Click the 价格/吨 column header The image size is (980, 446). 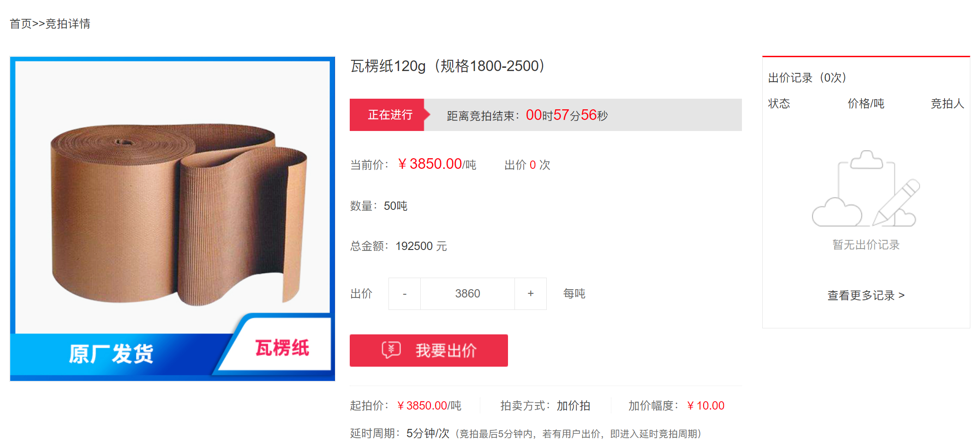(x=866, y=103)
